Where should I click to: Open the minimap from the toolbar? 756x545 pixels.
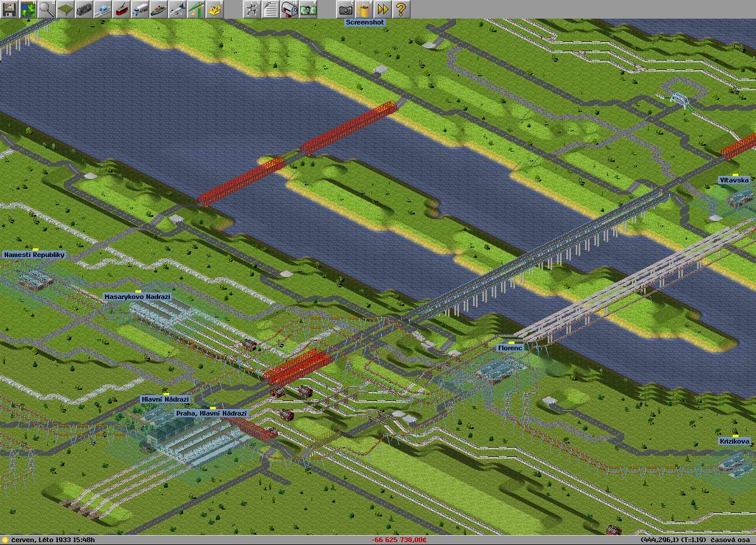(28, 9)
